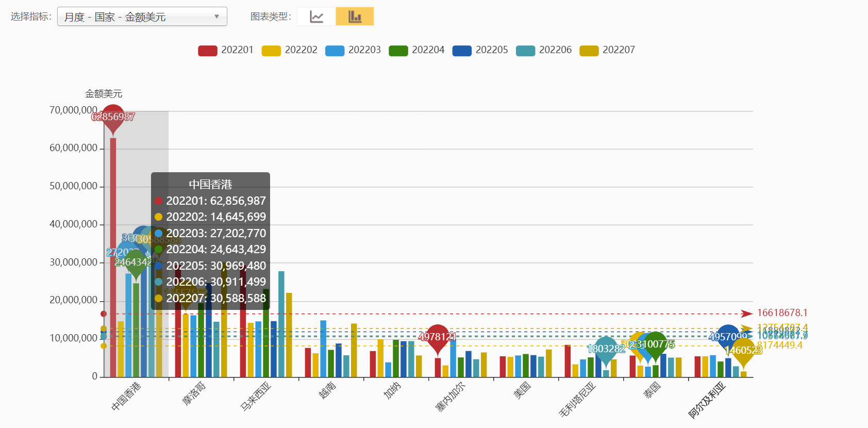Click the tall red 中国香港 202201 bar
The width and height of the screenshot is (868, 428).
(113, 258)
